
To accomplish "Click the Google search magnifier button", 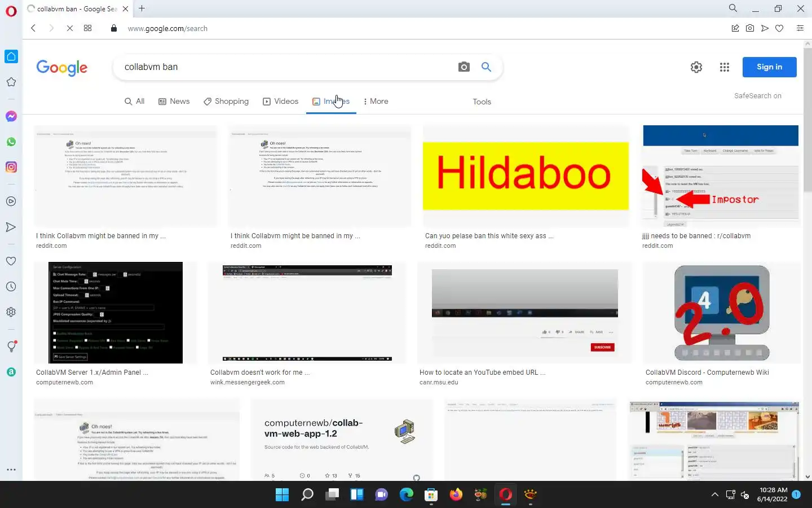I will coord(486,67).
